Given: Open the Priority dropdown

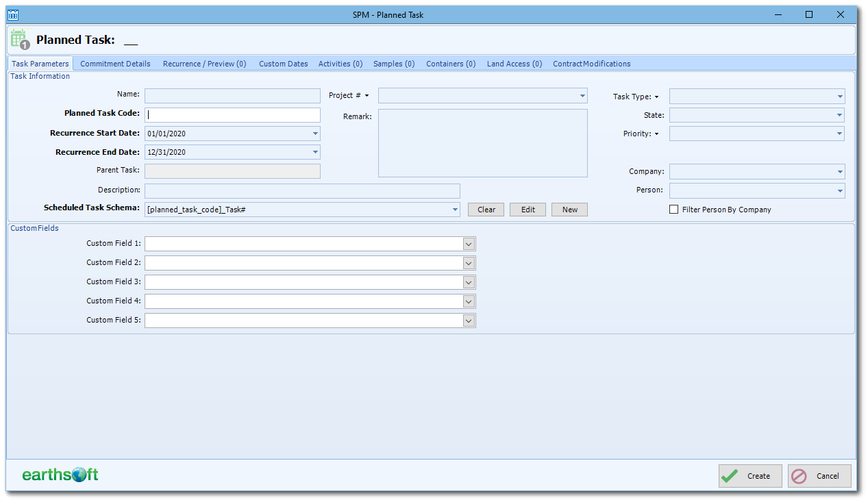Looking at the screenshot, I should [839, 134].
